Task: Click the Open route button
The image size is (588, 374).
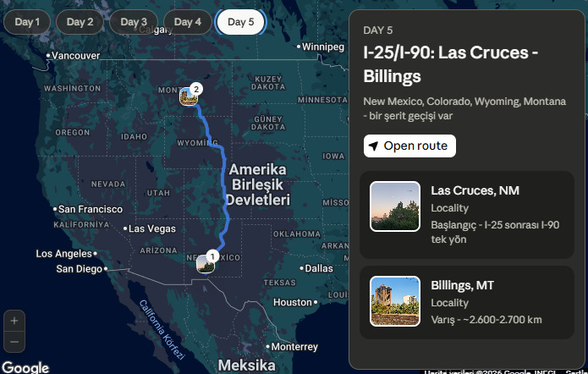Action: (x=409, y=146)
